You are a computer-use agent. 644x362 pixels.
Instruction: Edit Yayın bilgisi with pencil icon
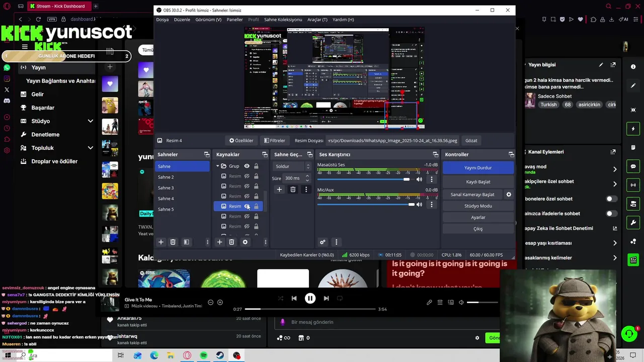pyautogui.click(x=601, y=65)
